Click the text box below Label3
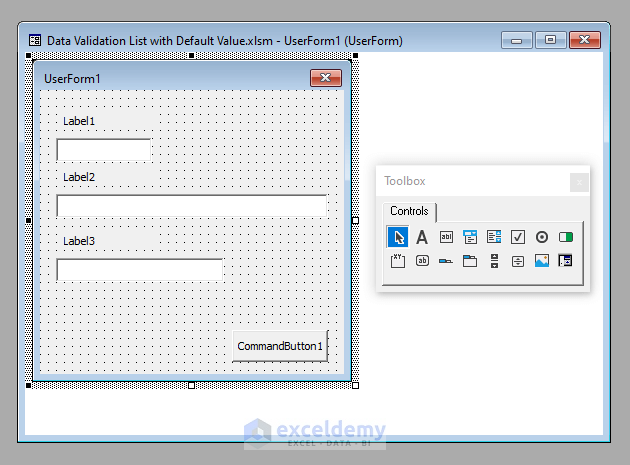Screen dimensions: 630x465 (x=139, y=269)
